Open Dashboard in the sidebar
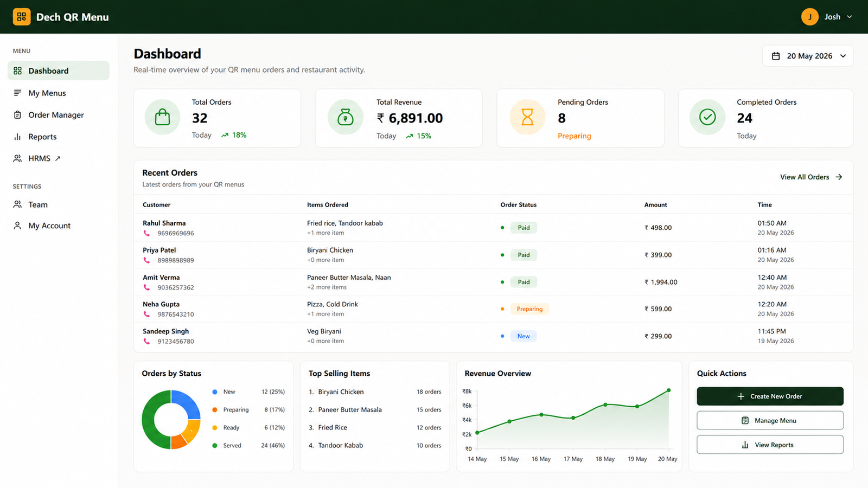The image size is (868, 488). 59,70
